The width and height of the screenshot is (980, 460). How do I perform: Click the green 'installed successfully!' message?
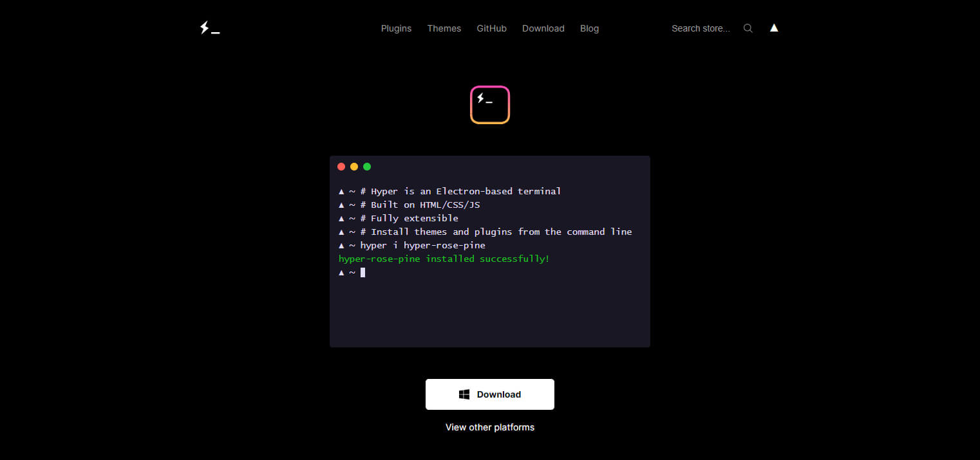coord(444,259)
